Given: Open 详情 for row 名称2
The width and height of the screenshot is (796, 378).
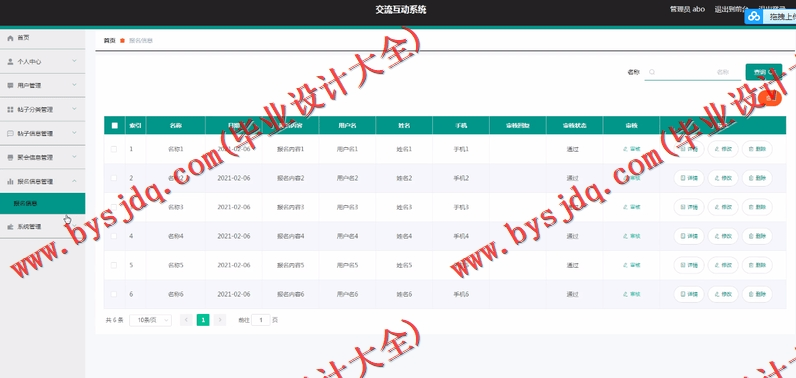Looking at the screenshot, I should (x=689, y=178).
